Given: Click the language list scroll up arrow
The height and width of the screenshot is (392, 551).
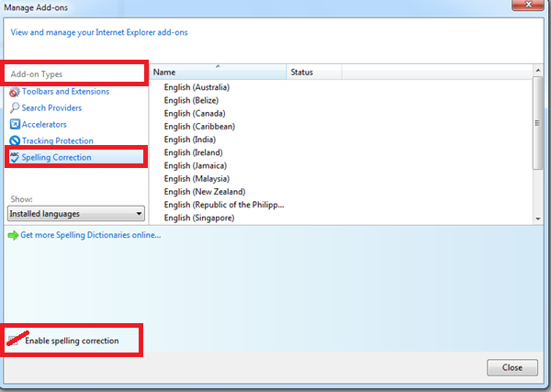Looking at the screenshot, I should click(x=538, y=71).
